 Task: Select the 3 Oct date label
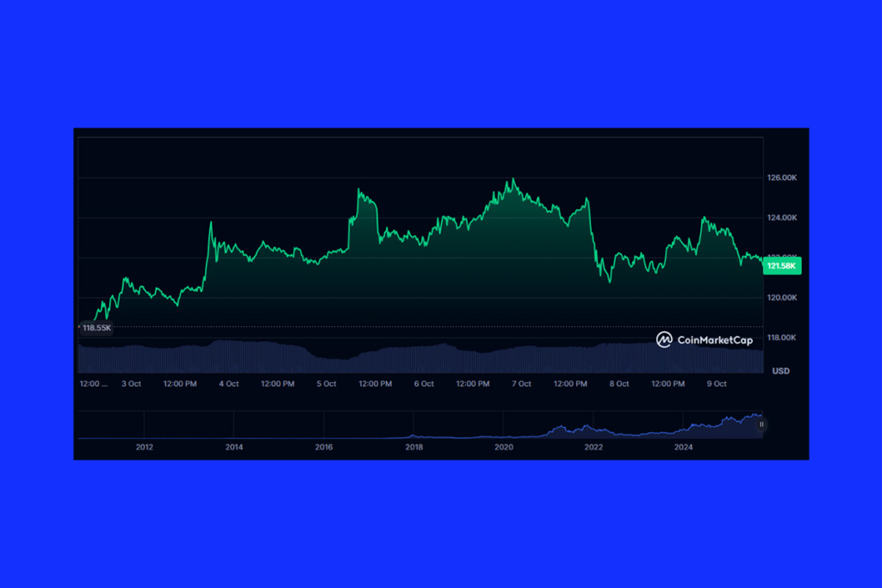tap(131, 384)
